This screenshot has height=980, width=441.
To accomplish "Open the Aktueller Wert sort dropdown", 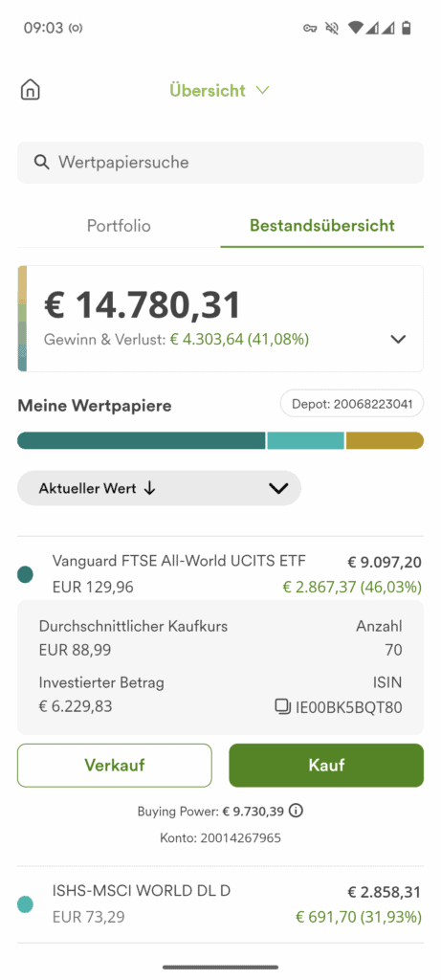I will click(x=160, y=488).
